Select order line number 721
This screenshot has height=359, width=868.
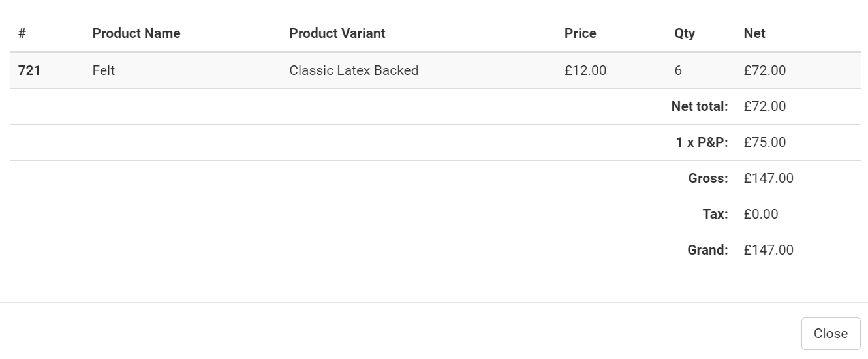point(29,70)
